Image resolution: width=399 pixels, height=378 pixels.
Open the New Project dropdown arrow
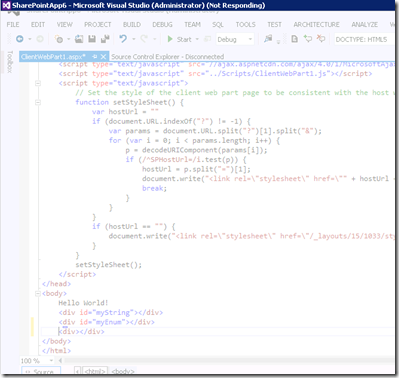point(69,39)
